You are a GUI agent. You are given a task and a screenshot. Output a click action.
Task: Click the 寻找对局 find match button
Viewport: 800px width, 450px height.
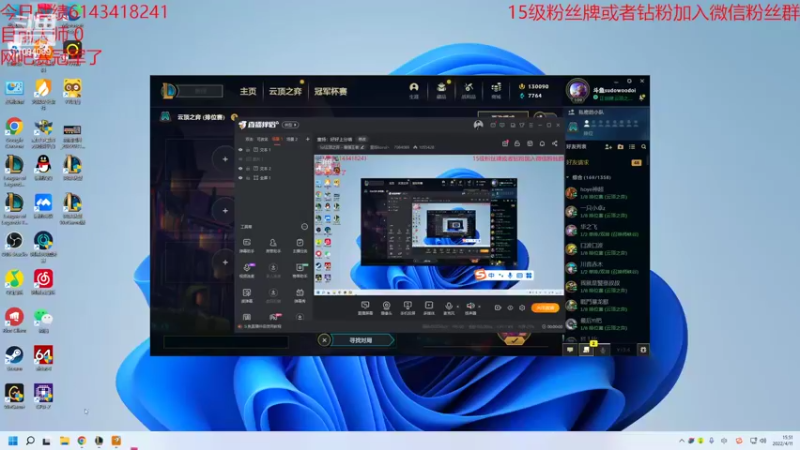(362, 340)
